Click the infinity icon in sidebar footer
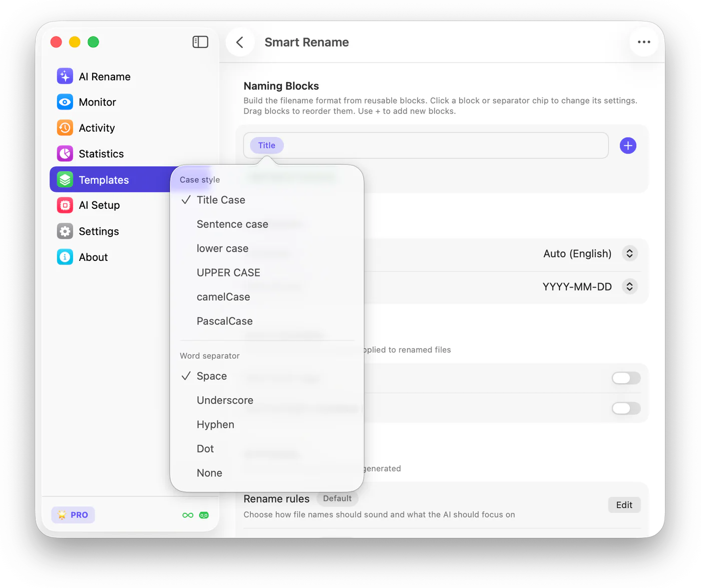The height and width of the screenshot is (588, 701). [188, 515]
